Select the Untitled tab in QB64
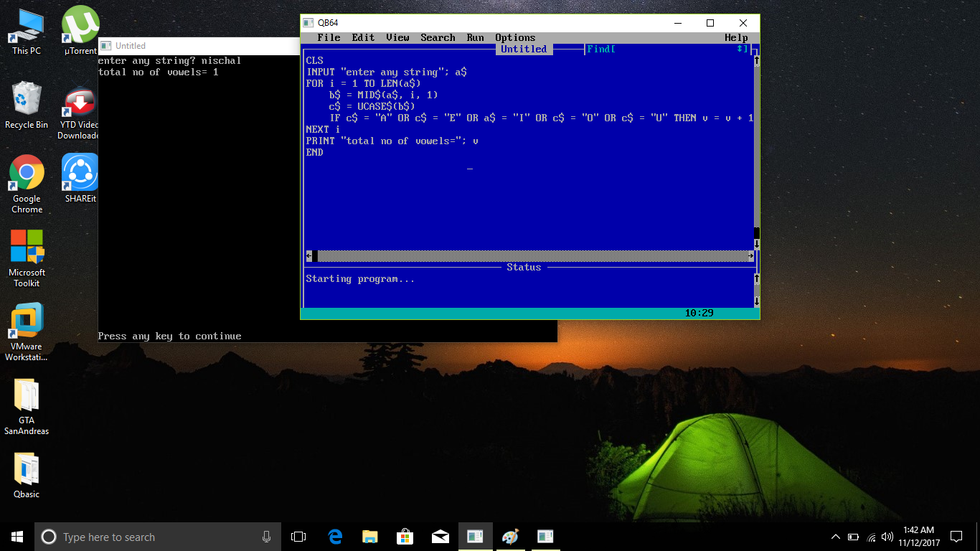The height and width of the screenshot is (551, 980). tap(524, 49)
